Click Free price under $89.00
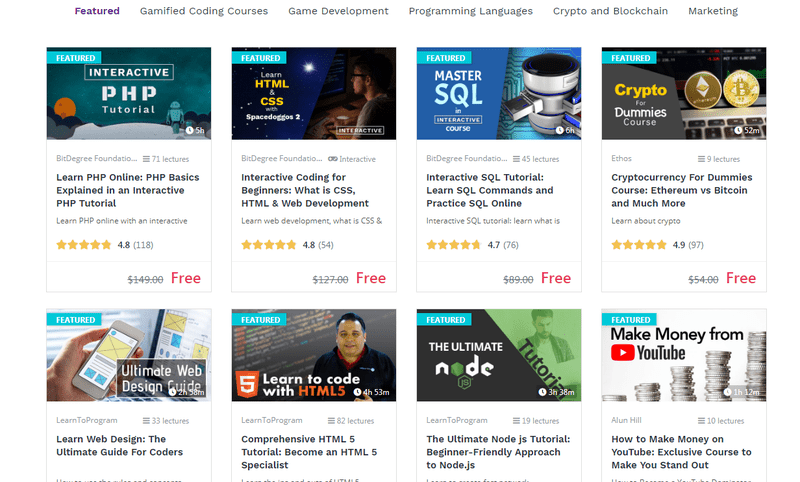This screenshot has width=800, height=482. [556, 278]
